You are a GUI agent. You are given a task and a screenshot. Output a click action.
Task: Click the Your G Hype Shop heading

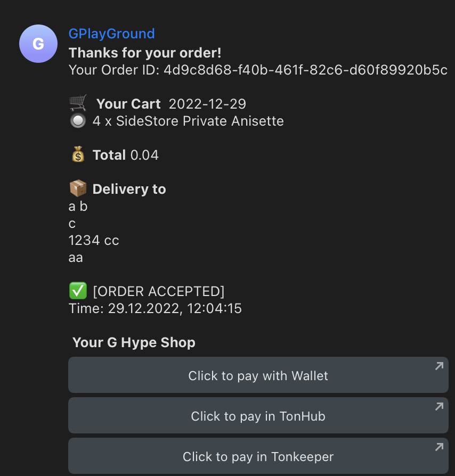[134, 342]
